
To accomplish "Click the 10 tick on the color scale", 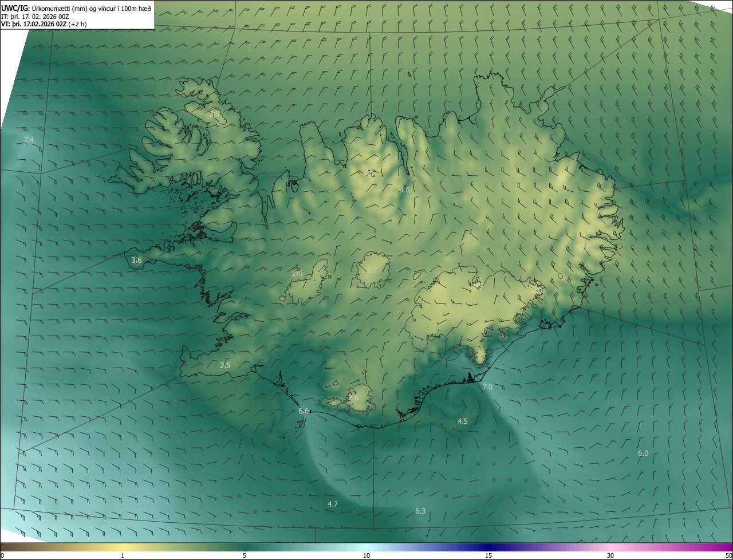I will pyautogui.click(x=366, y=556).
